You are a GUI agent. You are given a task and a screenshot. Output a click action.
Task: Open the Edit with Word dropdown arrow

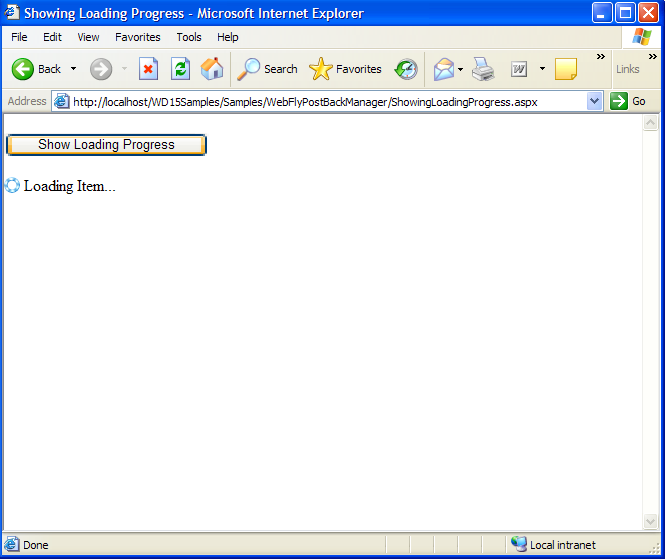point(542,69)
